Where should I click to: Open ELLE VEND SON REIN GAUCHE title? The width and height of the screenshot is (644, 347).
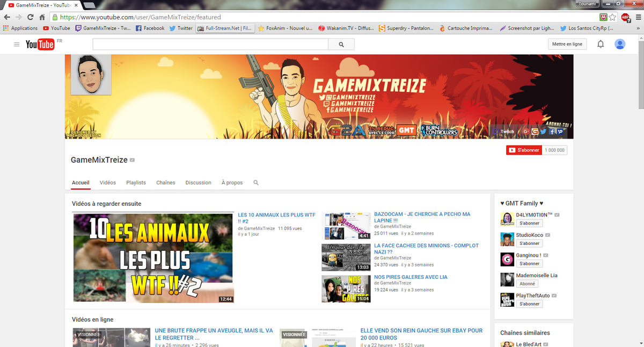point(421,334)
